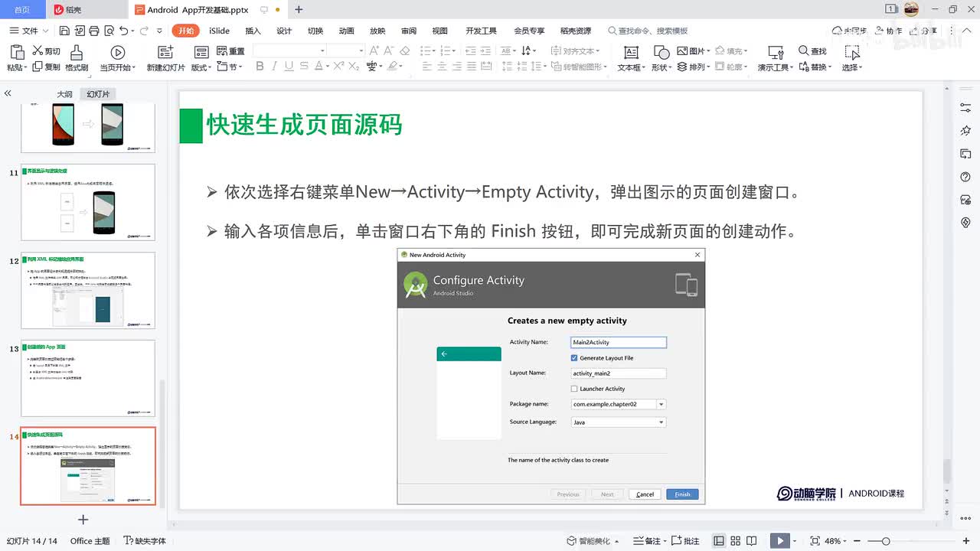Select the Format Painter (格式刷) brush
Screen dimensions: 980x551
[x=77, y=52]
